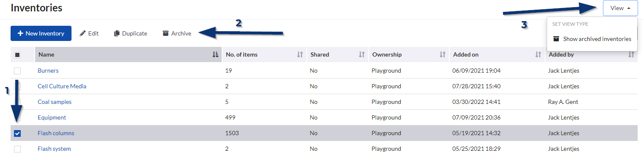The image size is (644, 155).
Task: Click the date 03/30/2022 14:41
Action: pyautogui.click(x=477, y=102)
